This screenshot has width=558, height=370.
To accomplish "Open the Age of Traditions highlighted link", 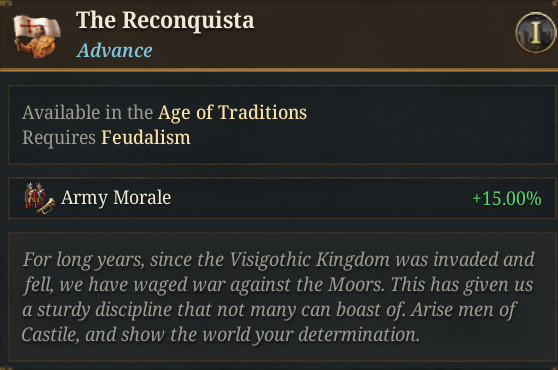I will (x=232, y=113).
